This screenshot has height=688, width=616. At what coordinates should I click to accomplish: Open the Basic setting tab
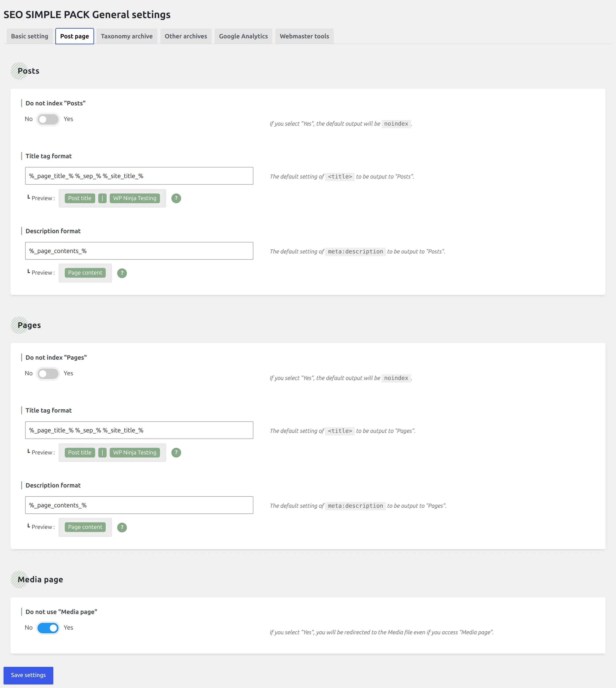[30, 36]
